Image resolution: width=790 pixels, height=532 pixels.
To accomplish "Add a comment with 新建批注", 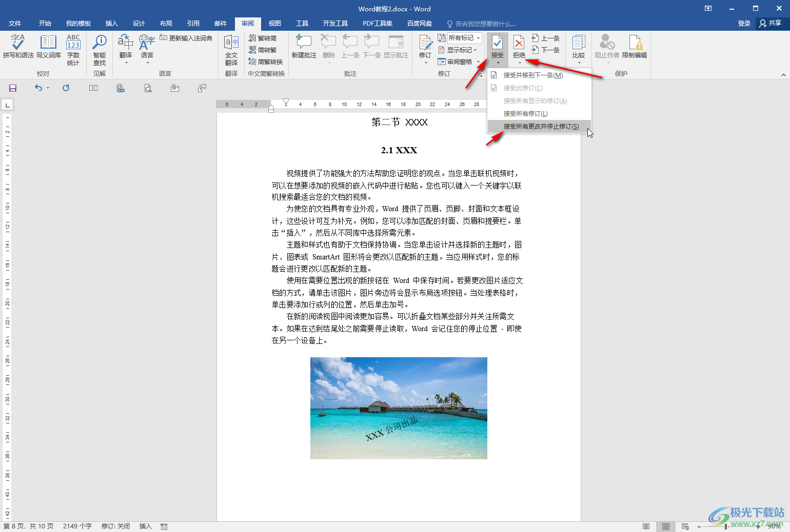I will tap(304, 46).
